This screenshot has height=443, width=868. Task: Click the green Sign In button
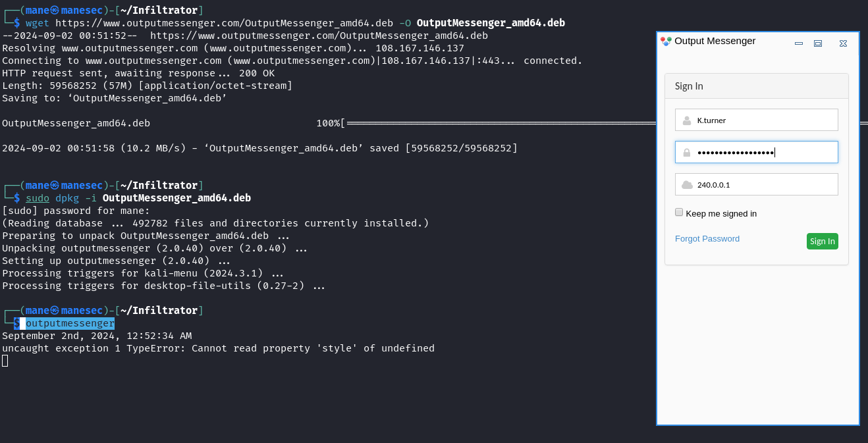click(823, 241)
